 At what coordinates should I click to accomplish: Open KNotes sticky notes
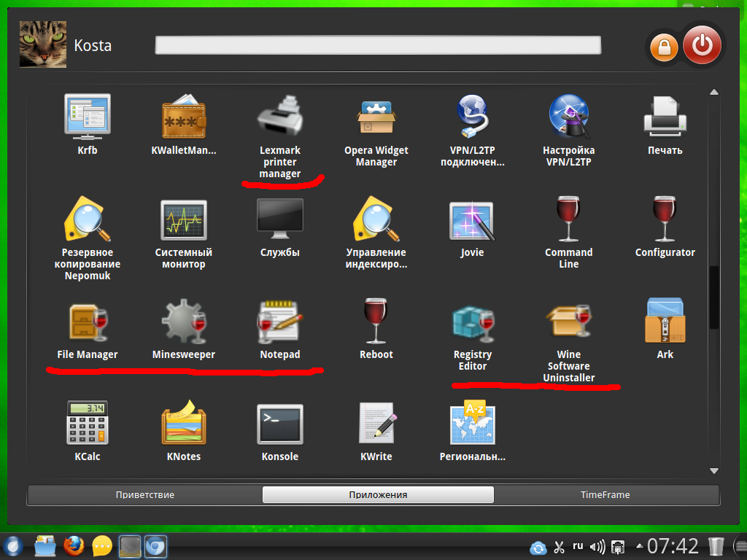(x=183, y=422)
